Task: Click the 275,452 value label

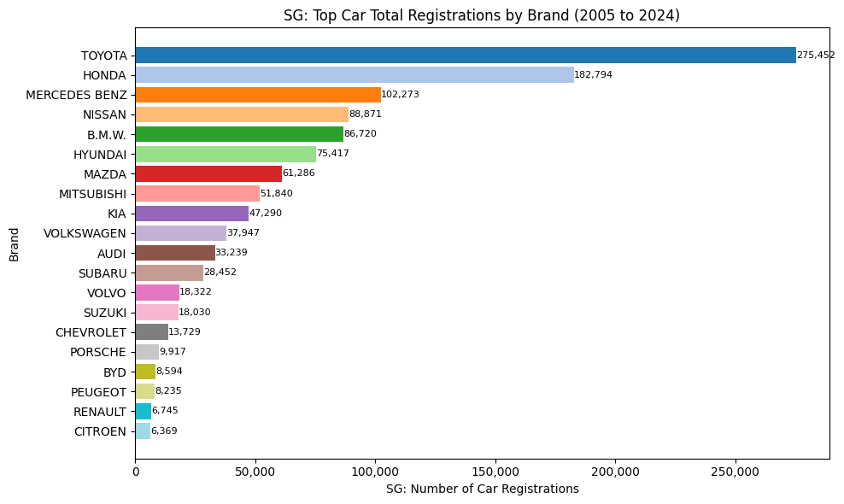Action: [816, 55]
